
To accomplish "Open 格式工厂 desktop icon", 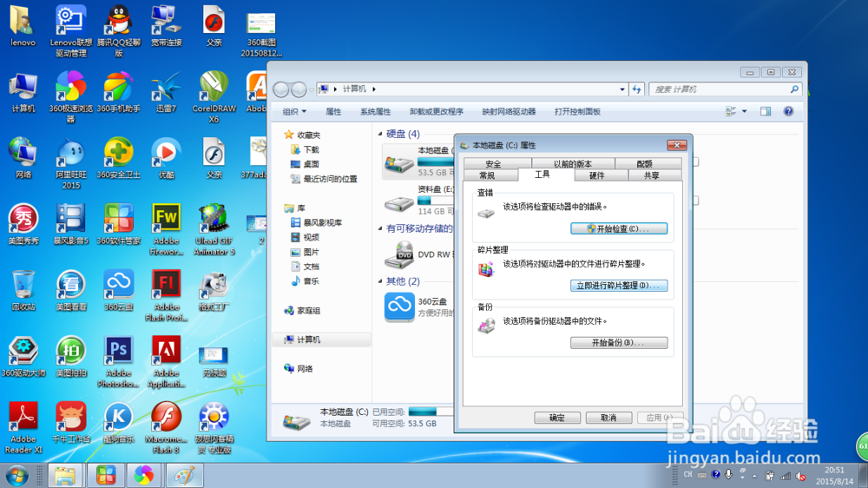I will coord(214,290).
